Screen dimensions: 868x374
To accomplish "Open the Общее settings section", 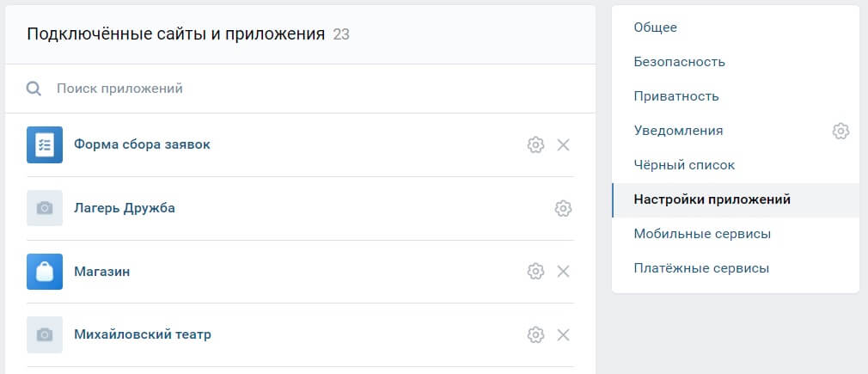I will [x=656, y=28].
